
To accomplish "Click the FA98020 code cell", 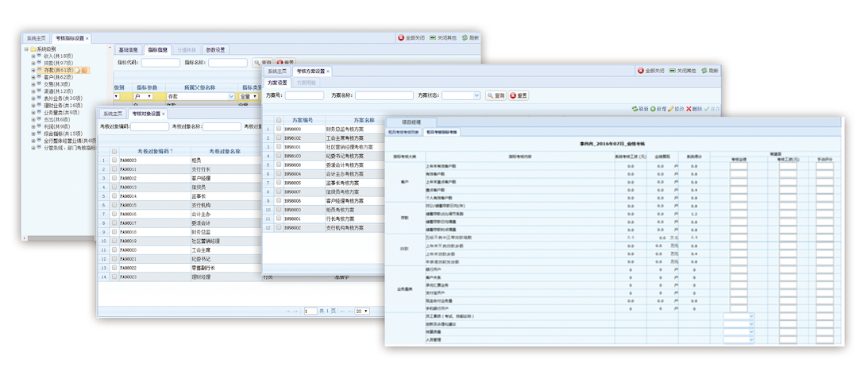I will coord(154,250).
